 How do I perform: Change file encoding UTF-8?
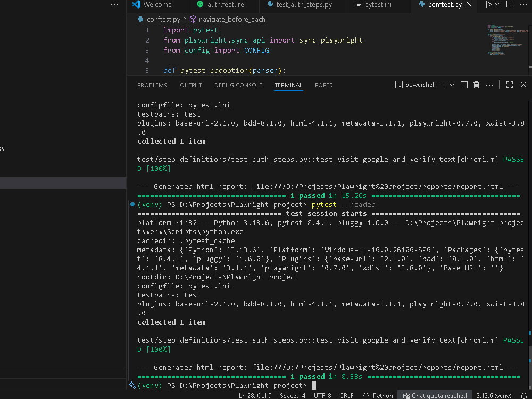[322, 396]
